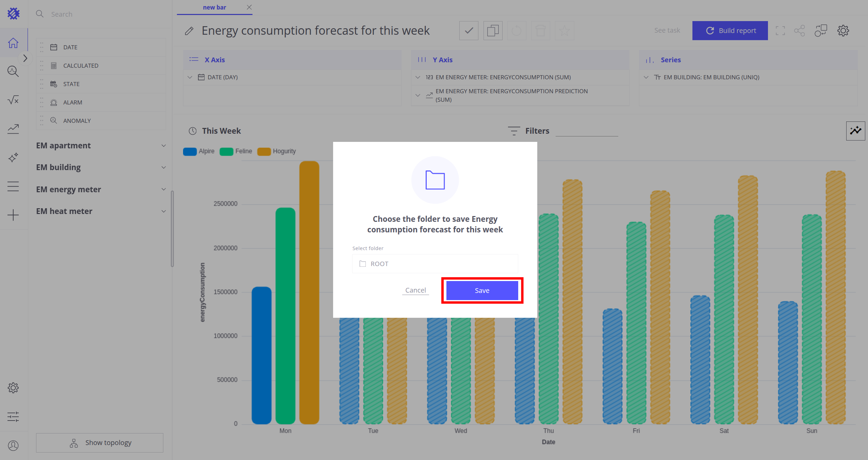Click the Cancel link in dialog

click(415, 290)
